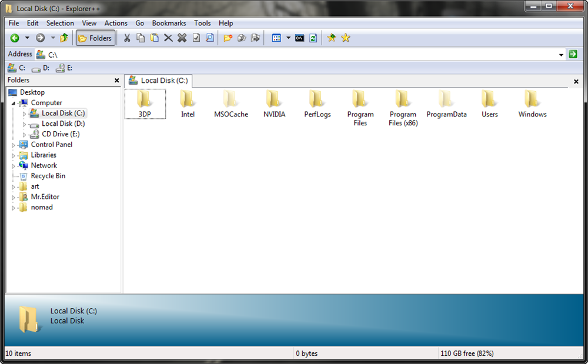This screenshot has width=588, height=364.
Task: Select the Windows folder
Action: pyautogui.click(x=533, y=104)
